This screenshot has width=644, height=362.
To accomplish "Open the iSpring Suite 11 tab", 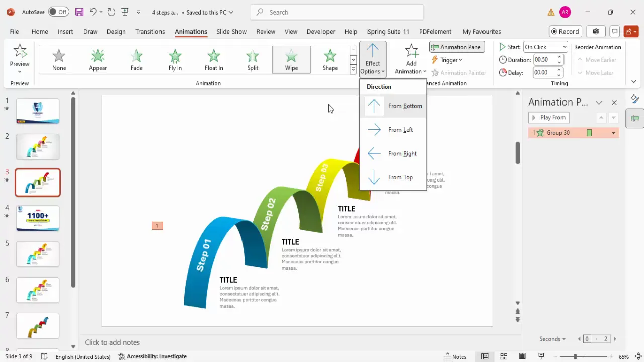I will tap(387, 31).
